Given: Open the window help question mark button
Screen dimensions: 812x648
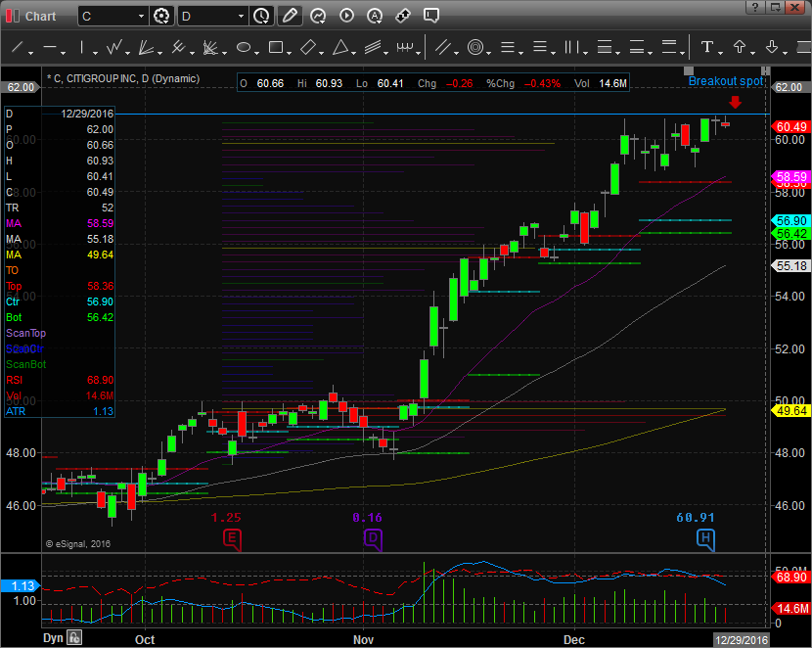Looking at the screenshot, I should 755,7.
